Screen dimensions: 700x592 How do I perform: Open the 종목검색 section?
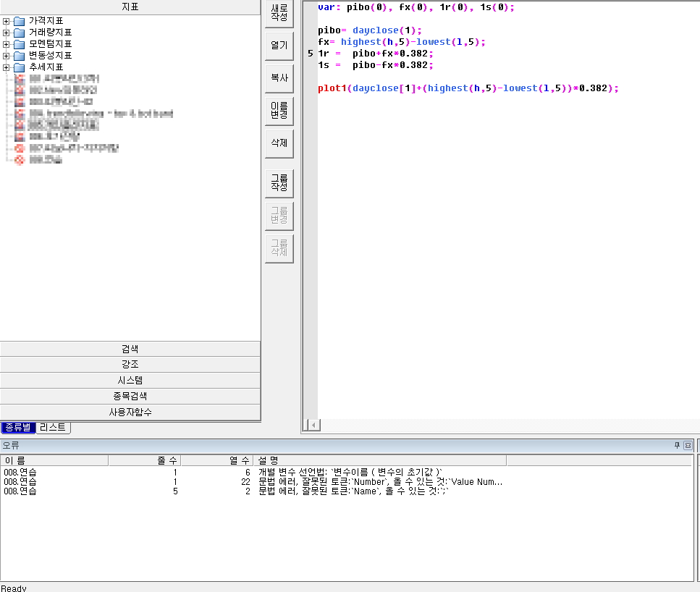(130, 397)
